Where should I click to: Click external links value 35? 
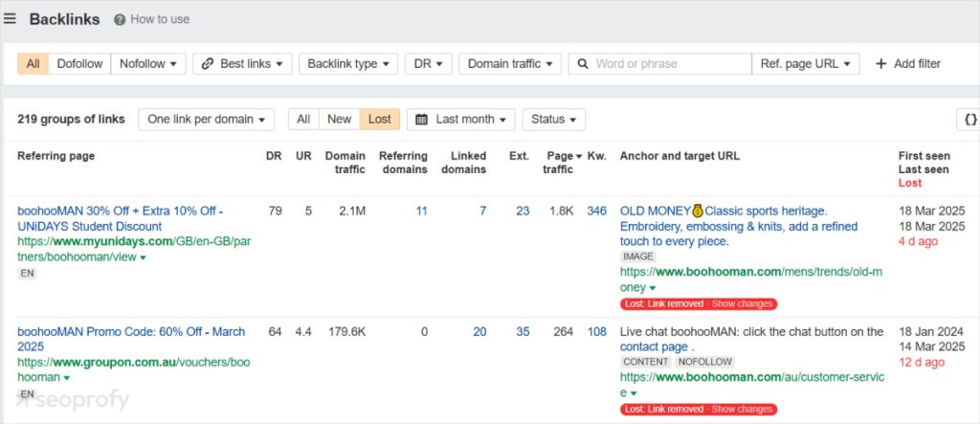point(523,331)
